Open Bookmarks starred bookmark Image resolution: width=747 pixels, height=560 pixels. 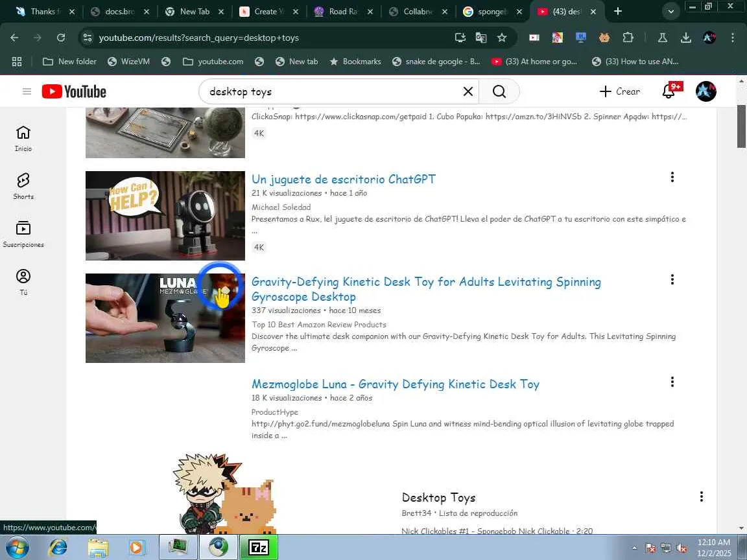[355, 62]
